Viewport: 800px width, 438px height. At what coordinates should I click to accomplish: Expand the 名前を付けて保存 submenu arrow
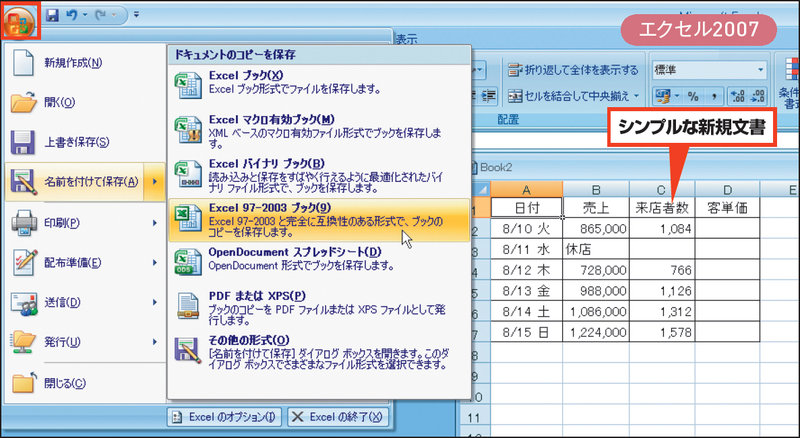pyautogui.click(x=155, y=182)
